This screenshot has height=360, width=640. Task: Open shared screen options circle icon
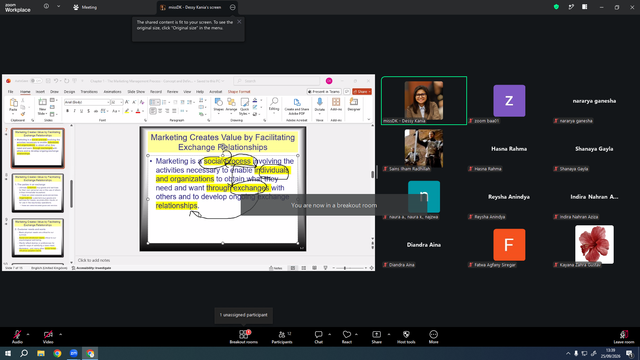pyautogui.click(x=232, y=7)
